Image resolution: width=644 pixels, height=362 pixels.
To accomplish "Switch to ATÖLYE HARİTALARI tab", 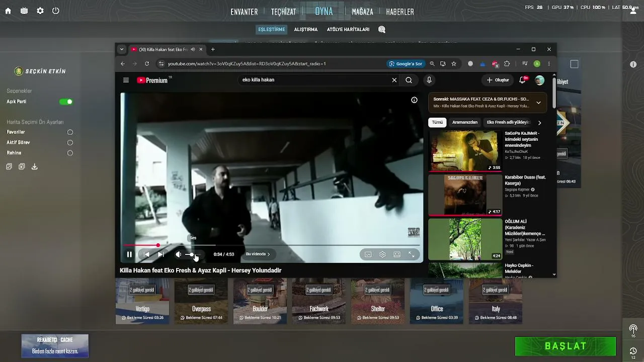I will point(348,30).
